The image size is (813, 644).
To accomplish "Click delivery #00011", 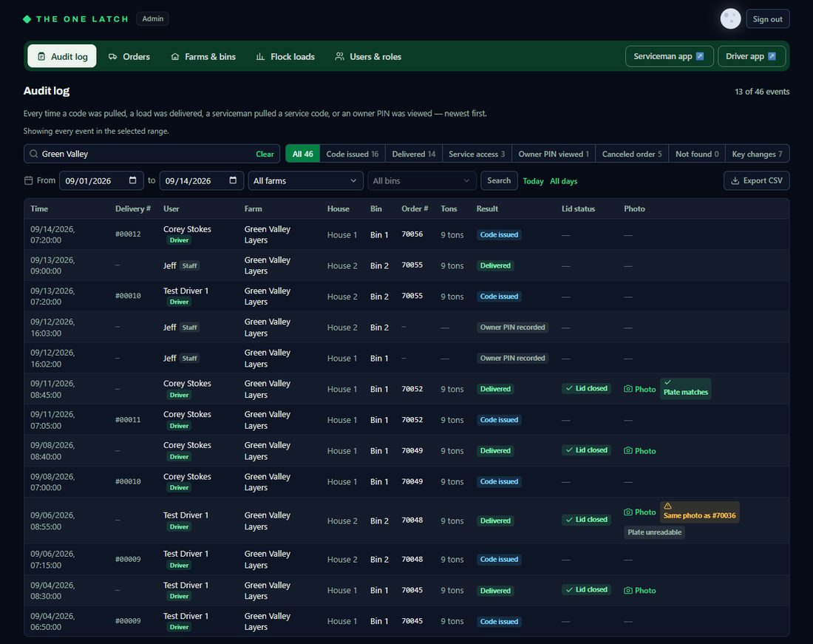I will click(128, 420).
